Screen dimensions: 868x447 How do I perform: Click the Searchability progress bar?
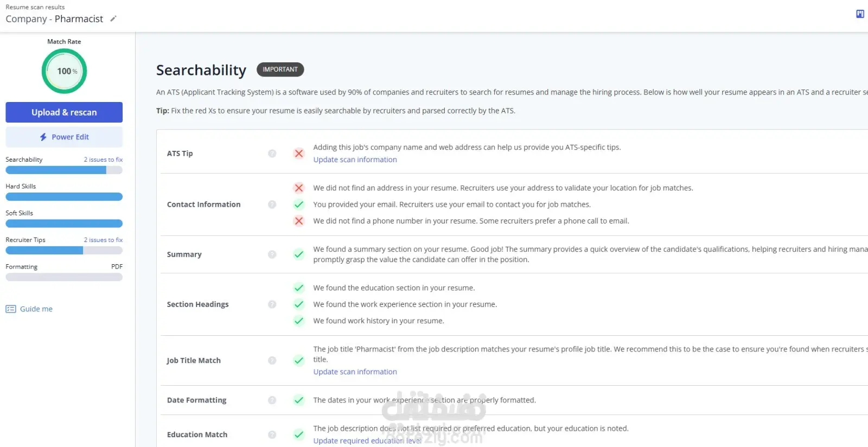64,170
